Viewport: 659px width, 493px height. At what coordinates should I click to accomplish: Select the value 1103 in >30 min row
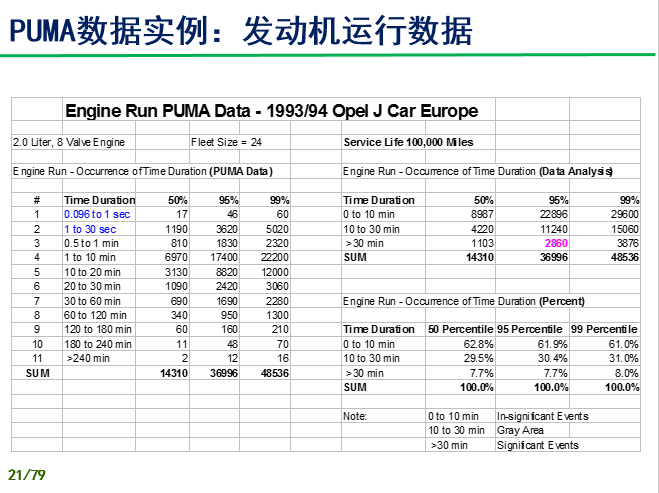[x=482, y=243]
